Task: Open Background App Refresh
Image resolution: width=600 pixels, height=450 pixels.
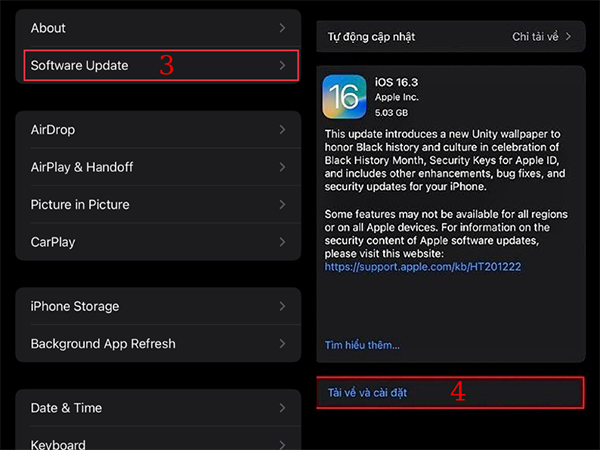Action: coord(158,344)
